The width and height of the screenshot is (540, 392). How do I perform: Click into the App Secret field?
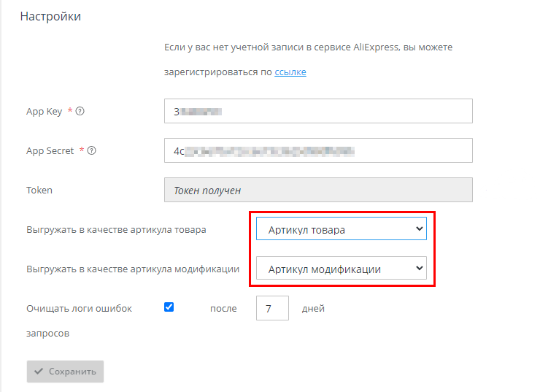click(318, 151)
